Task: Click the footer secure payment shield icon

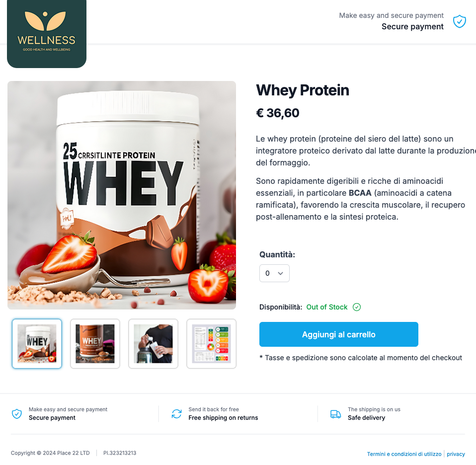Action: click(17, 414)
